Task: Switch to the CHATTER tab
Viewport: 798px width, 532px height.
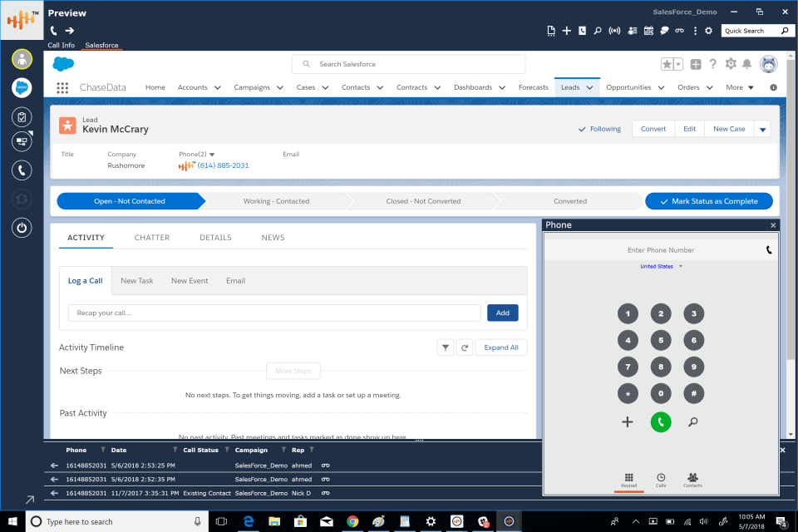Action: point(151,237)
